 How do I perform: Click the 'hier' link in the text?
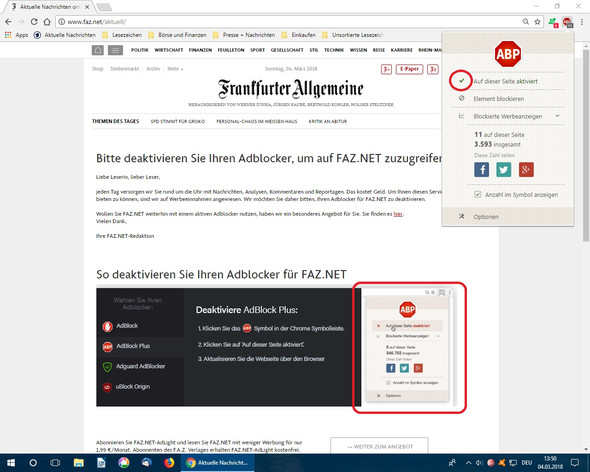tap(398, 214)
